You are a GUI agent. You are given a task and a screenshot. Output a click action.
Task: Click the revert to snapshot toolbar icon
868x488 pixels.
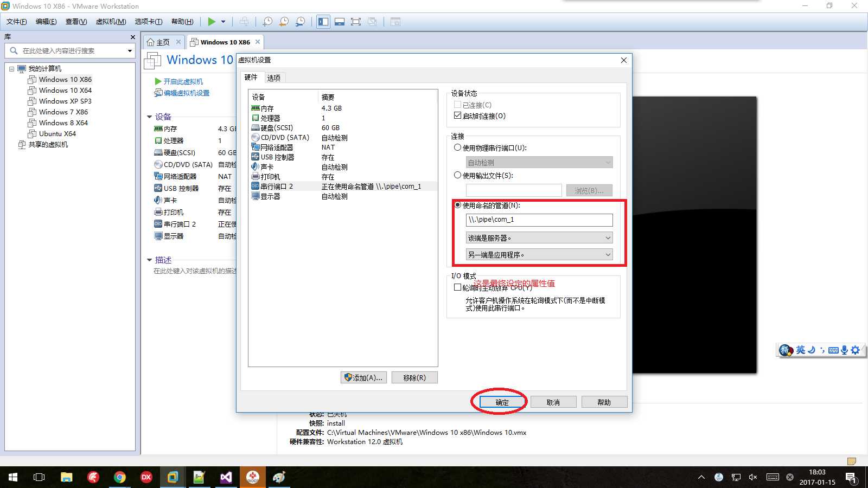coord(284,22)
